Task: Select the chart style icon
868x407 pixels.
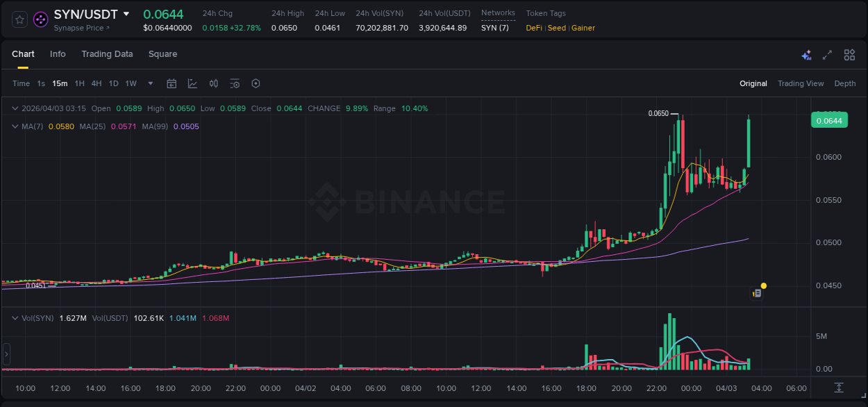Action: 192,83
